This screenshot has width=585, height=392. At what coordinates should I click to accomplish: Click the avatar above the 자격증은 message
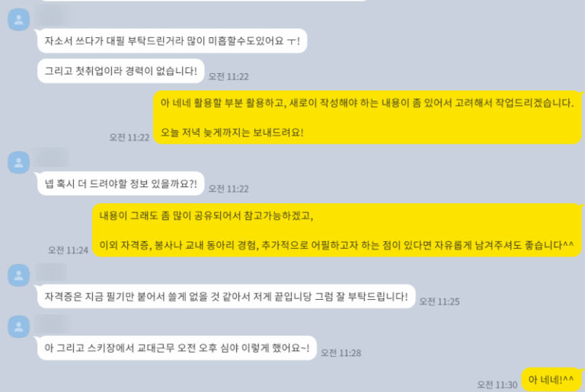point(18,276)
